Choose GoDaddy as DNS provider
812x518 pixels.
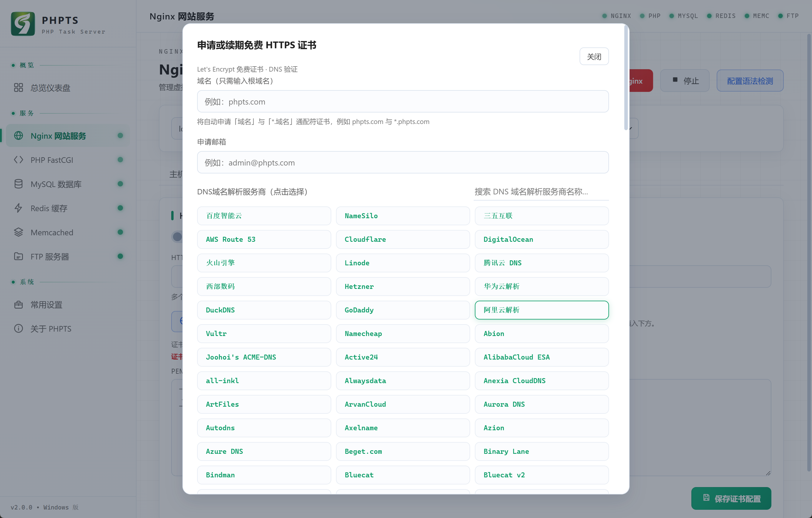(403, 310)
